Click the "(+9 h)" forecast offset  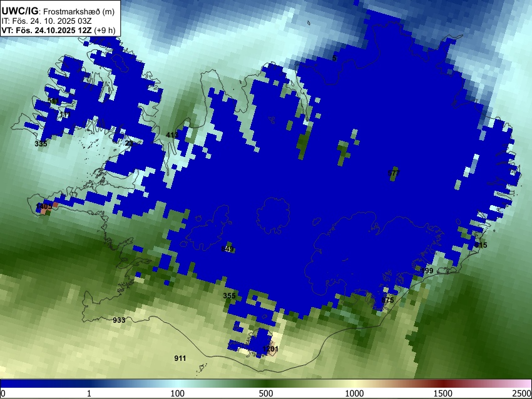point(105,30)
